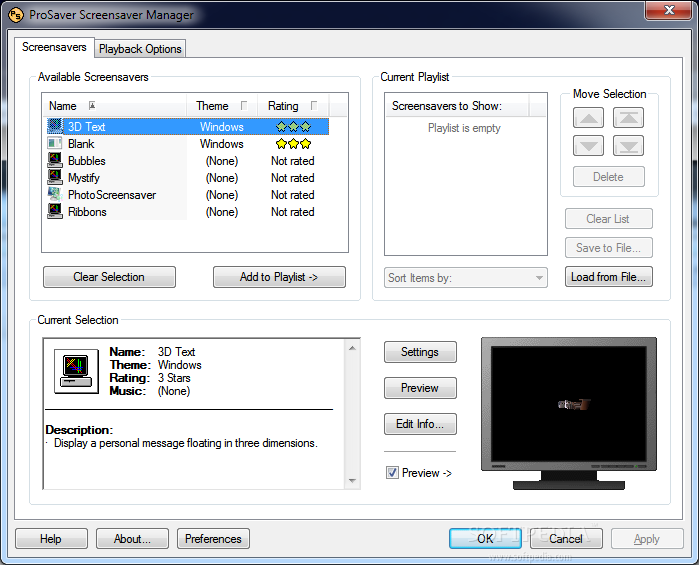Sort list by Rating column header
Image resolution: width=699 pixels, height=565 pixels.
293,106
